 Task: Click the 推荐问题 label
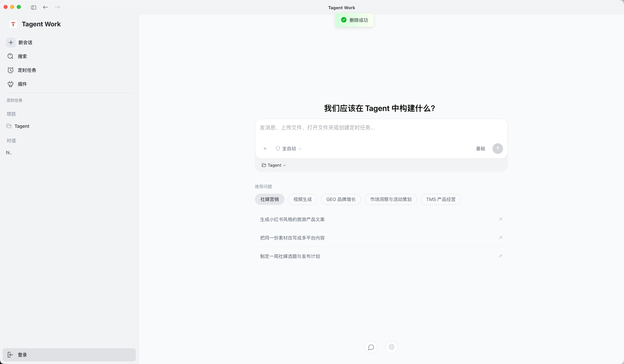coord(263,187)
